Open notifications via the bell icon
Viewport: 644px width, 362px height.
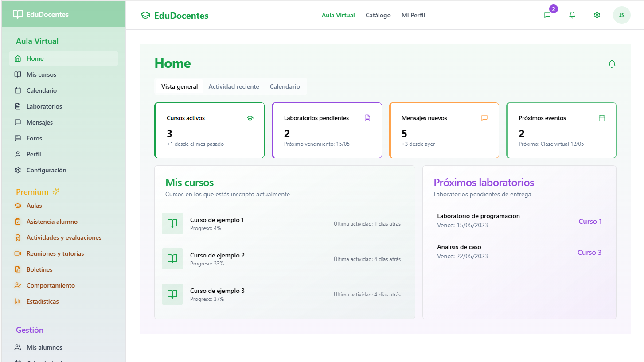[x=572, y=15]
